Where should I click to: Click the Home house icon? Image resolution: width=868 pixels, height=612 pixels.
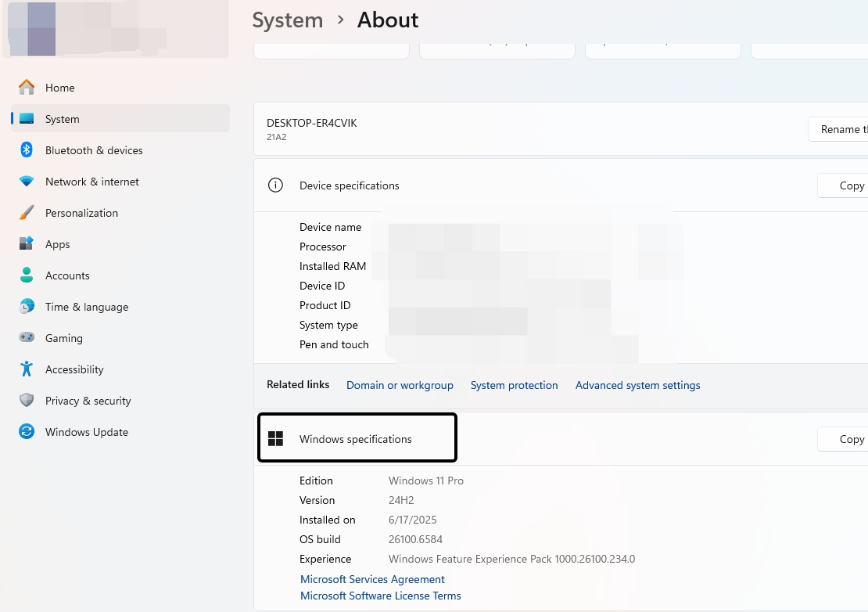pos(26,88)
